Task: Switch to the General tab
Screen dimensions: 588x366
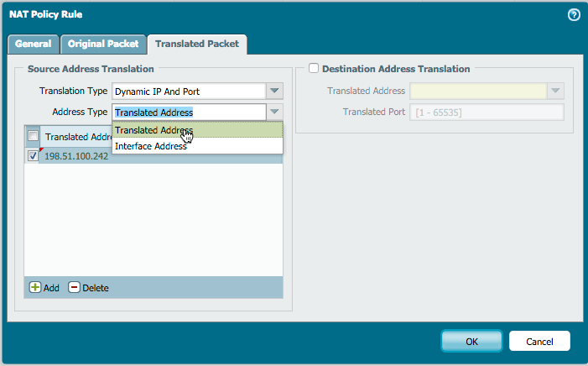Action: pyautogui.click(x=34, y=44)
